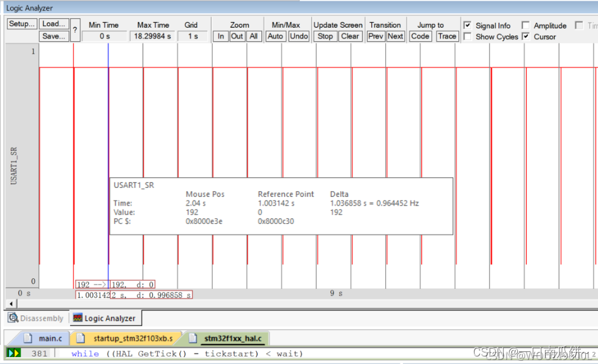598x364 pixels.
Task: Click the 9 s time axis label
Action: [336, 293]
